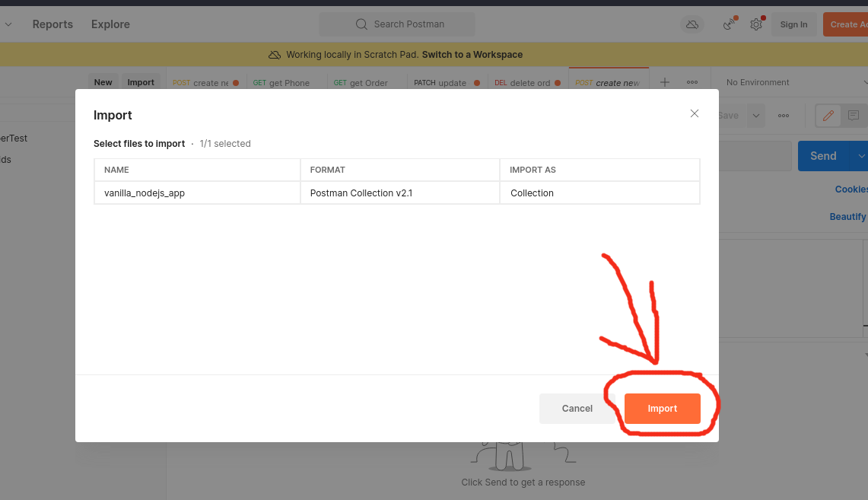Focus the Search Postman field
Image resolution: width=868 pixels, height=500 pixels.
pos(397,24)
